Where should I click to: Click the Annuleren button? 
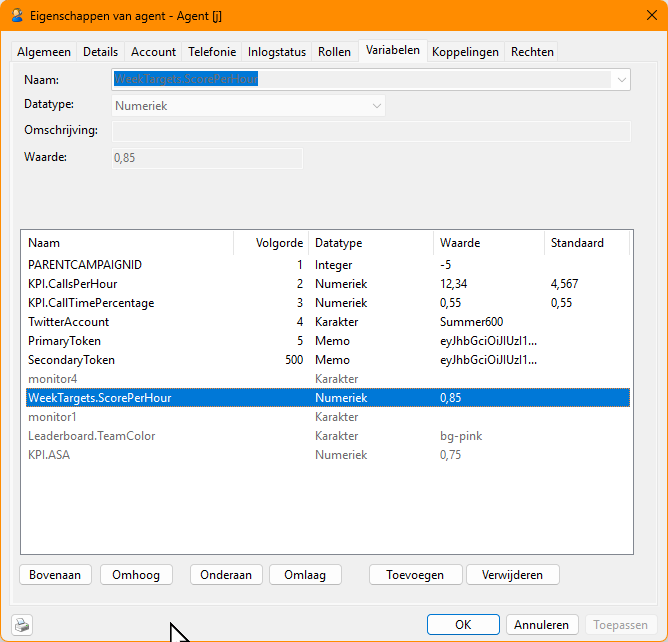[x=541, y=624]
